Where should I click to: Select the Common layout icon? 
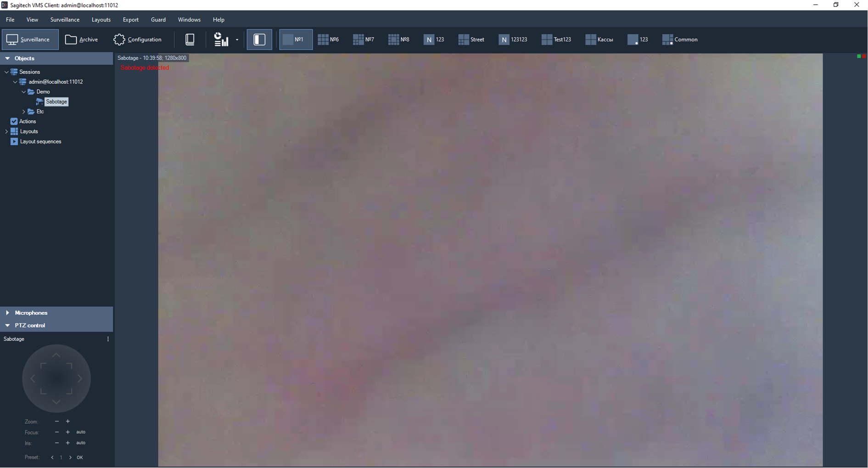tap(667, 39)
